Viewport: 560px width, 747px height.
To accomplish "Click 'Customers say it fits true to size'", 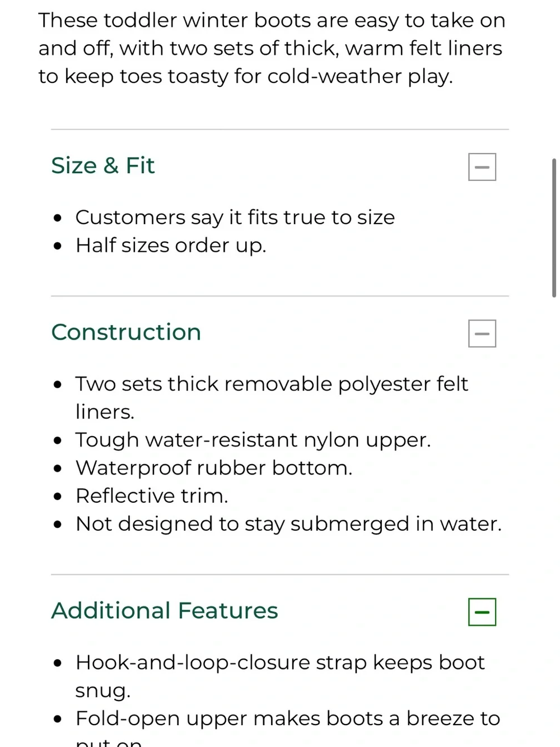I will click(235, 217).
